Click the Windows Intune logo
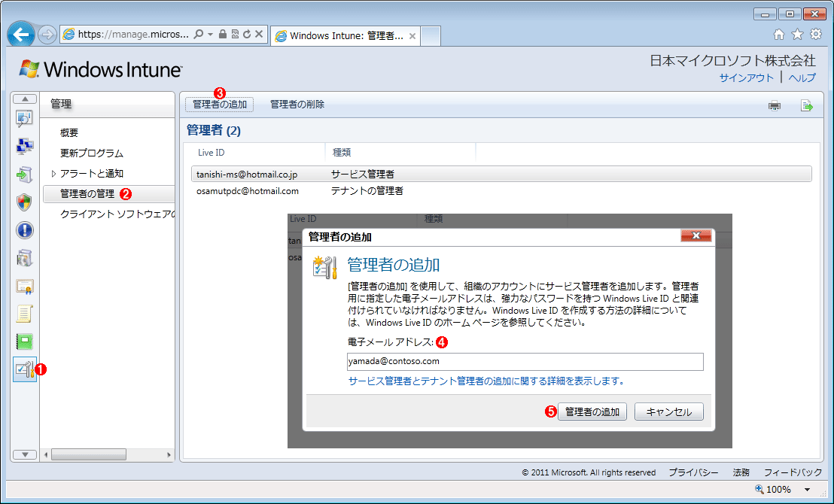The width and height of the screenshot is (834, 504). [101, 69]
